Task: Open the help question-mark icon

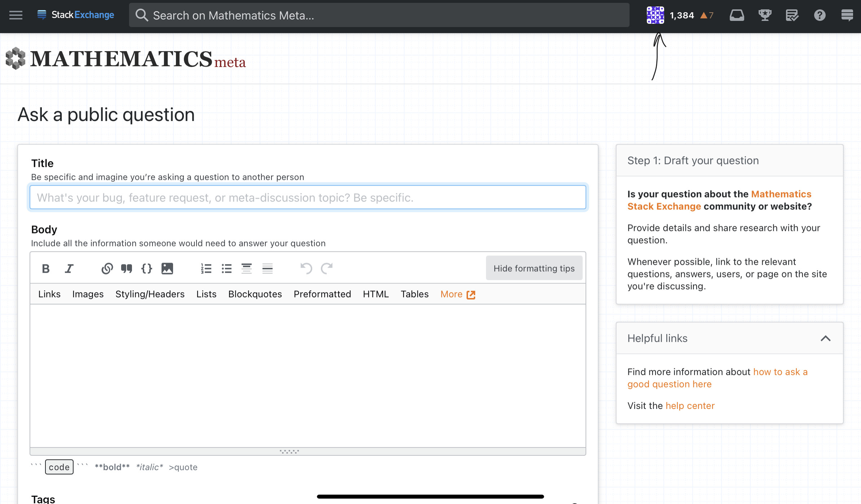Action: pos(820,15)
